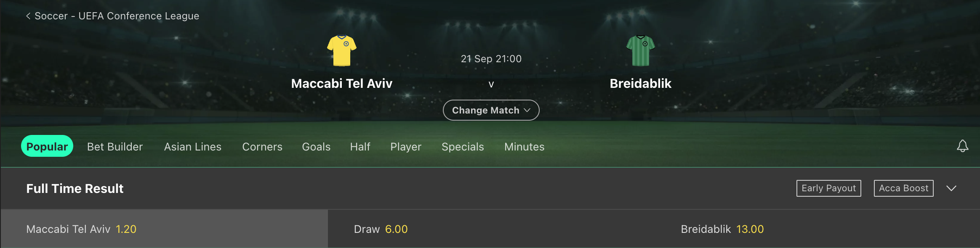Pick Maccabi Tel Aviv at 1.20 odds
980x248 pixels.
point(164,229)
